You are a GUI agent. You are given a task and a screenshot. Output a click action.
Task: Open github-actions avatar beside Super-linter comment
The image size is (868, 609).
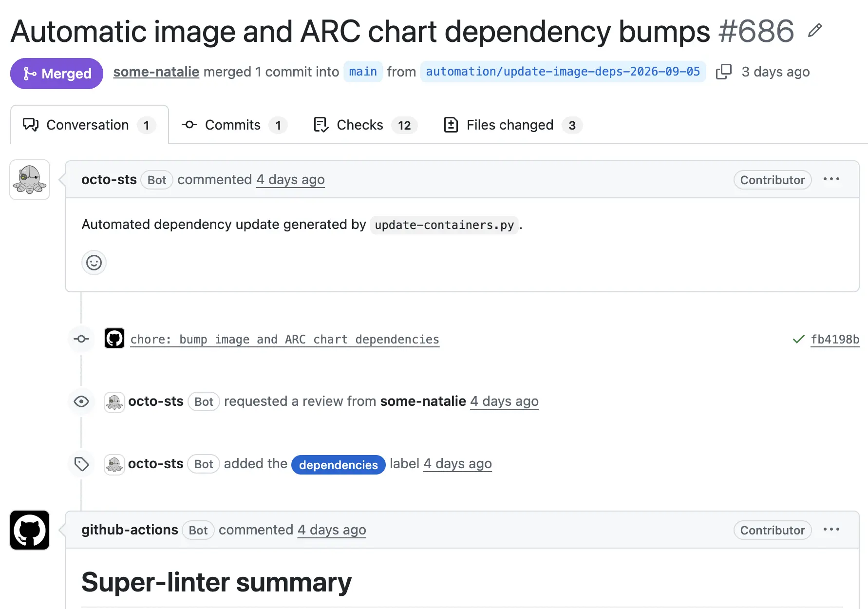[30, 530]
